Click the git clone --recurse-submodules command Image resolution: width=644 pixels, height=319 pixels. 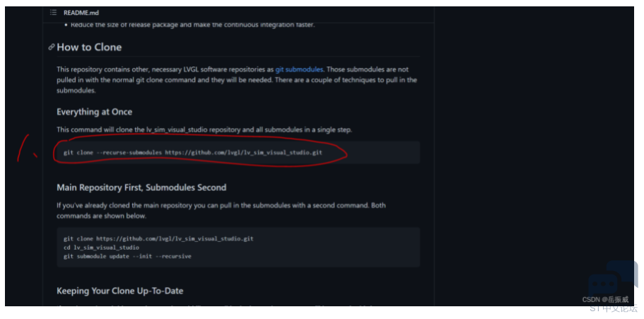193,153
